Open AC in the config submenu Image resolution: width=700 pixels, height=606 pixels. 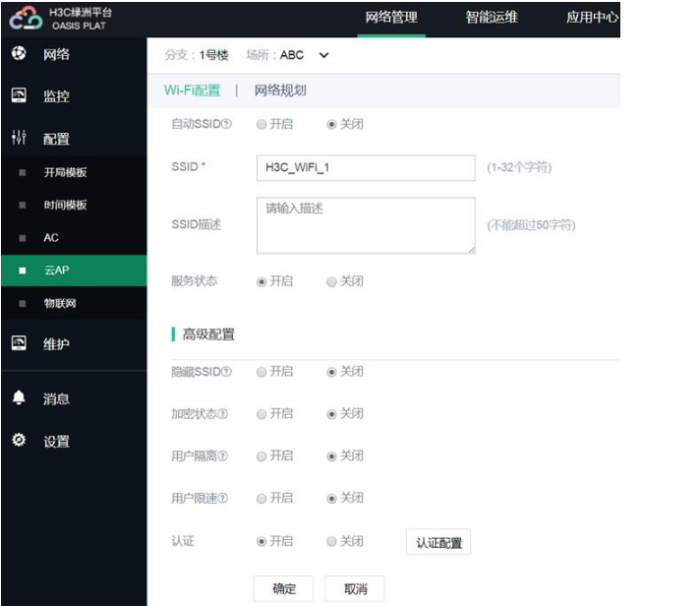pyautogui.click(x=51, y=237)
